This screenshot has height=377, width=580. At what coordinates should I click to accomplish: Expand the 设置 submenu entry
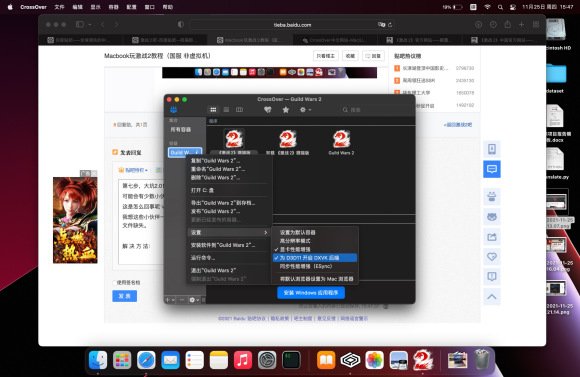pos(229,232)
